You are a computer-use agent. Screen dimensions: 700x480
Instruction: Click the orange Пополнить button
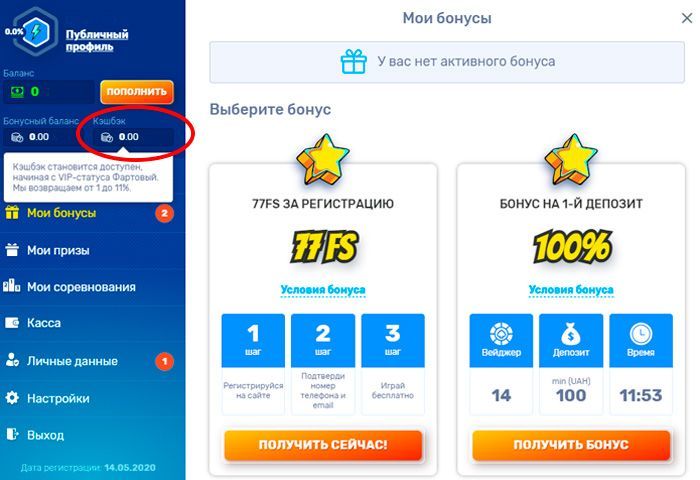137,92
